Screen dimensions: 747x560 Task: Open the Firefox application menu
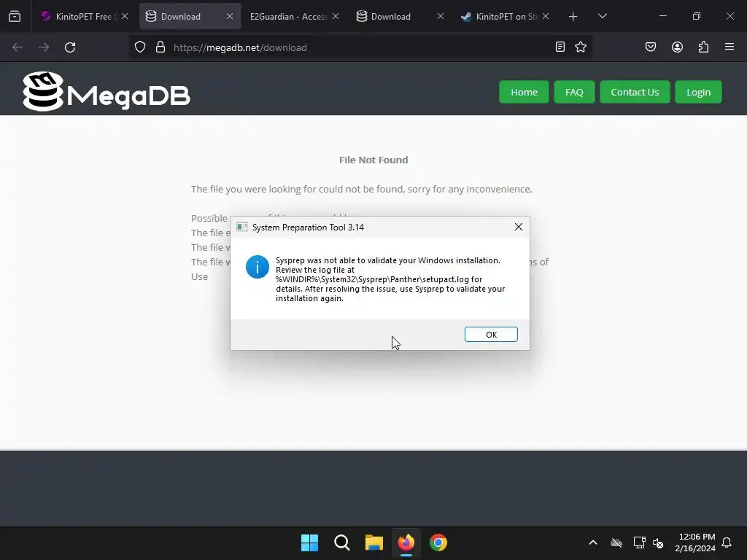click(729, 47)
